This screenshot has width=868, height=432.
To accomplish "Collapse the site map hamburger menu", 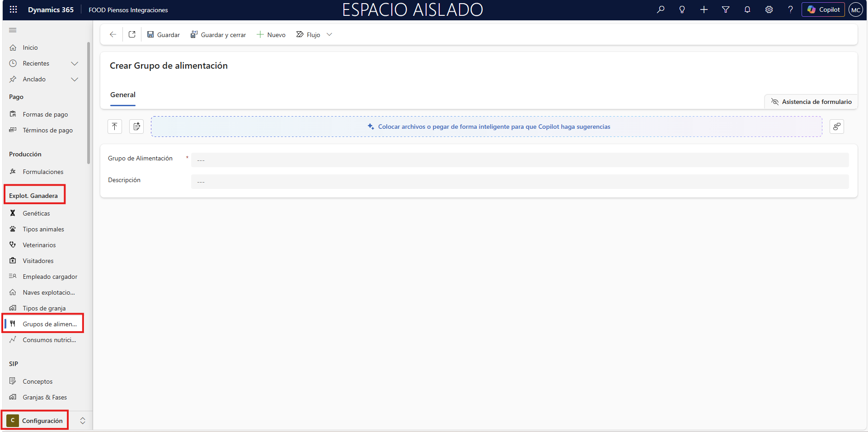I will [13, 30].
